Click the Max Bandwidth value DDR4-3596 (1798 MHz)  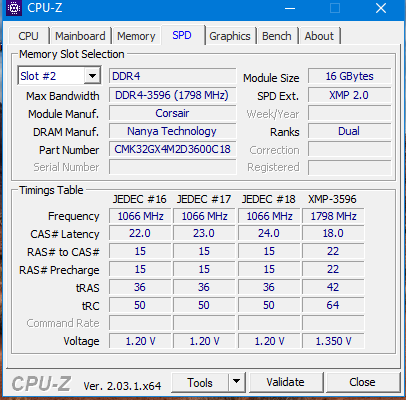pyautogui.click(x=173, y=95)
